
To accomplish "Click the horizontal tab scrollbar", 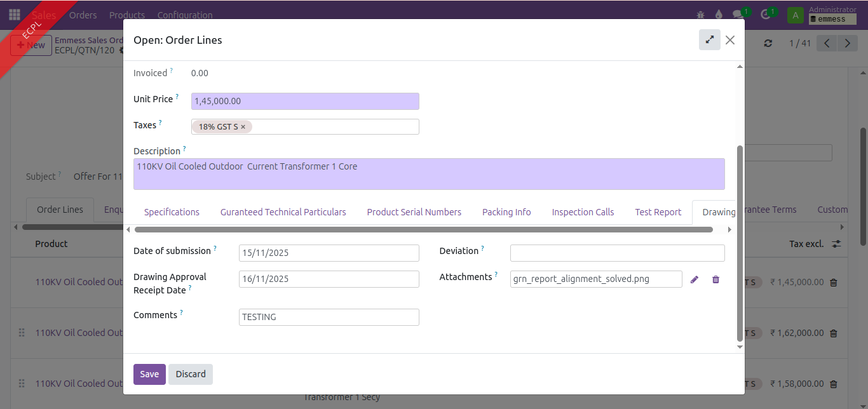I will [x=423, y=229].
